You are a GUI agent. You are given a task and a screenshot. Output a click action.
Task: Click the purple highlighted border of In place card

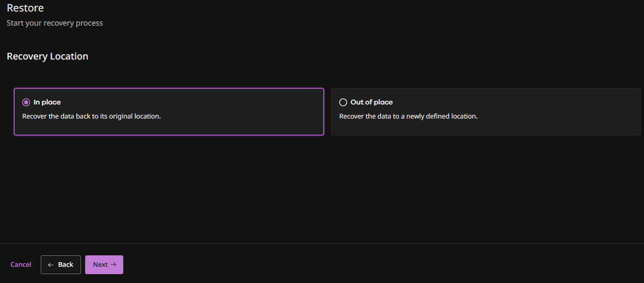169,88
